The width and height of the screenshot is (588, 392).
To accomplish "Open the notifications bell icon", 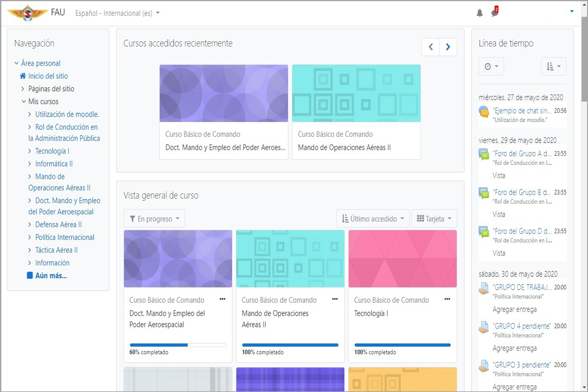I will pyautogui.click(x=479, y=13).
